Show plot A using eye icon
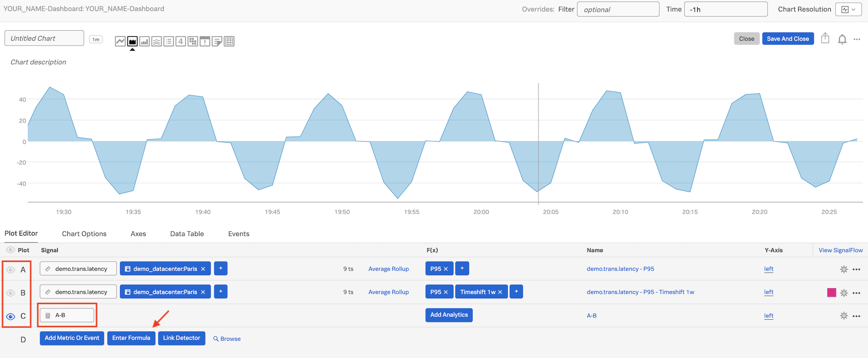868x358 pixels. click(x=11, y=270)
